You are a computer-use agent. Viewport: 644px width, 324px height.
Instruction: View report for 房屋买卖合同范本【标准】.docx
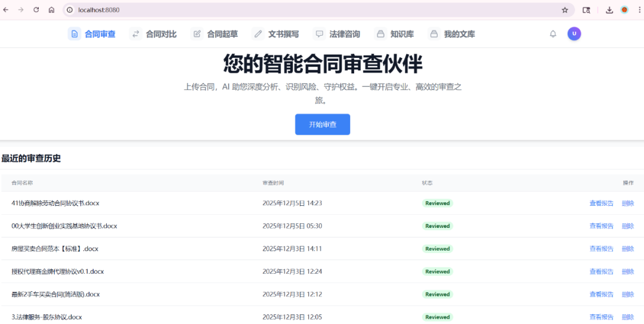pyautogui.click(x=602, y=249)
